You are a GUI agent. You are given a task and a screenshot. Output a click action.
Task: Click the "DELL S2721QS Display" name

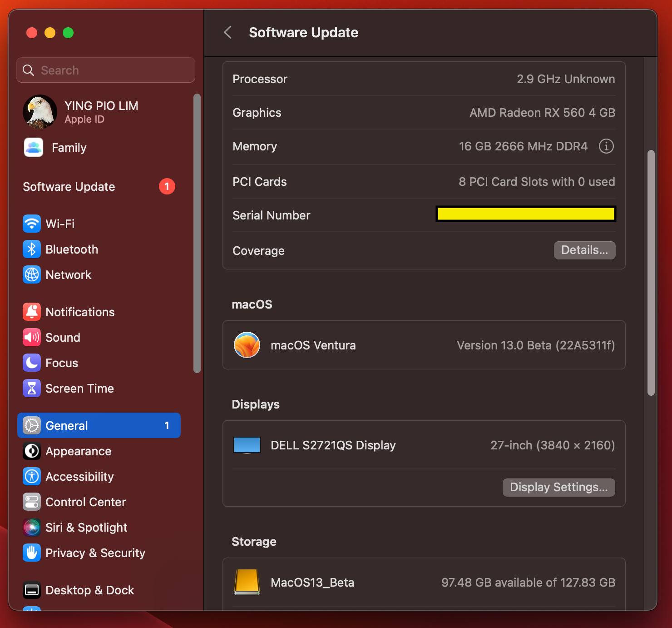click(x=333, y=445)
